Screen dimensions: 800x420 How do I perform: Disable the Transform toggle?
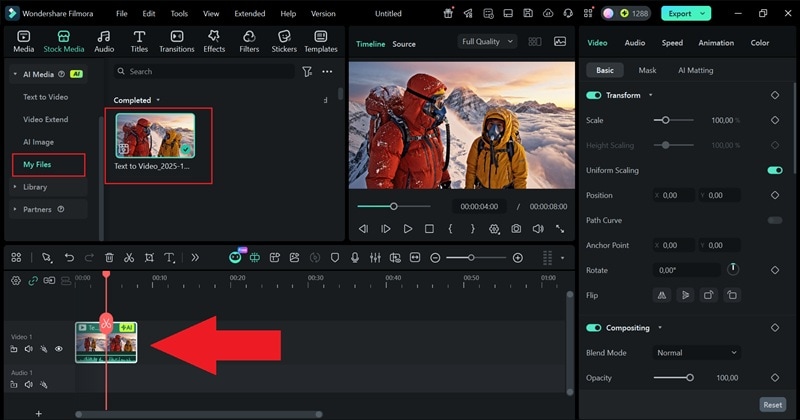click(594, 95)
